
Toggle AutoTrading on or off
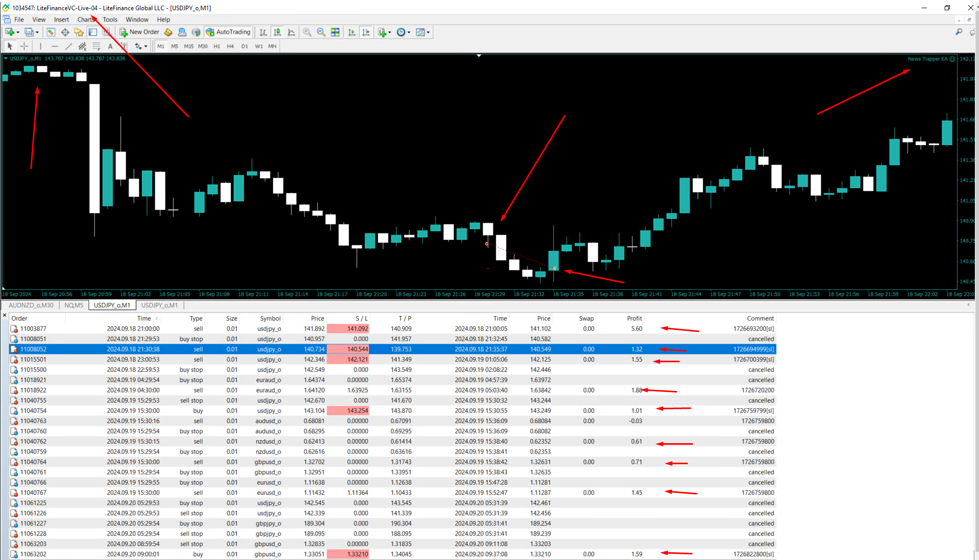pyautogui.click(x=228, y=32)
